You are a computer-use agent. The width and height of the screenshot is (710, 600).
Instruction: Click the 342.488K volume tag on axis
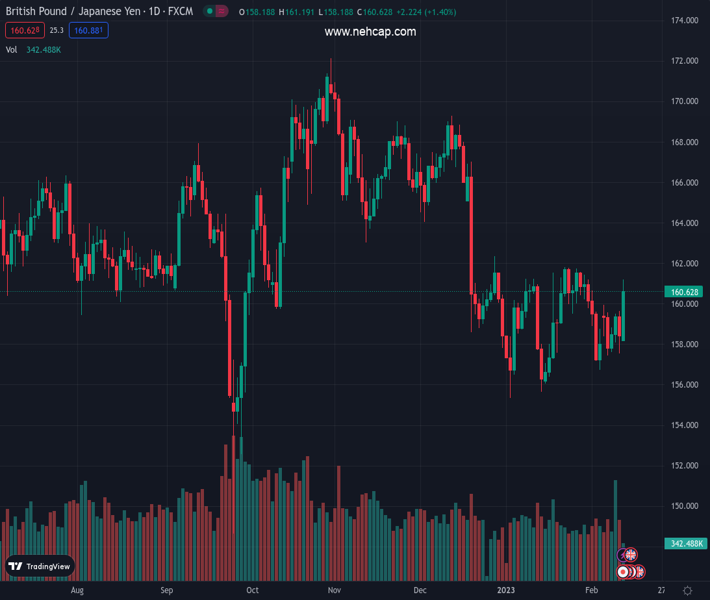tap(685, 543)
